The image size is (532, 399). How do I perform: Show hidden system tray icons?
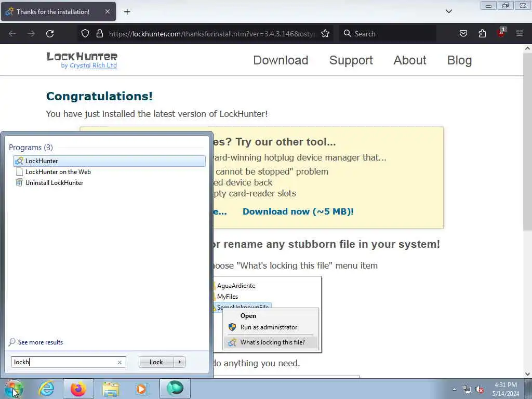[454, 389]
